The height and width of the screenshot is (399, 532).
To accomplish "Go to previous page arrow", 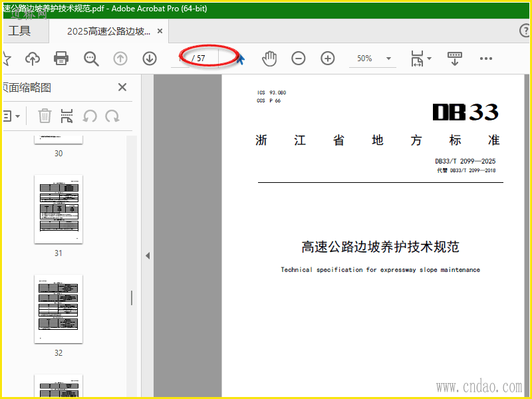I will click(120, 59).
